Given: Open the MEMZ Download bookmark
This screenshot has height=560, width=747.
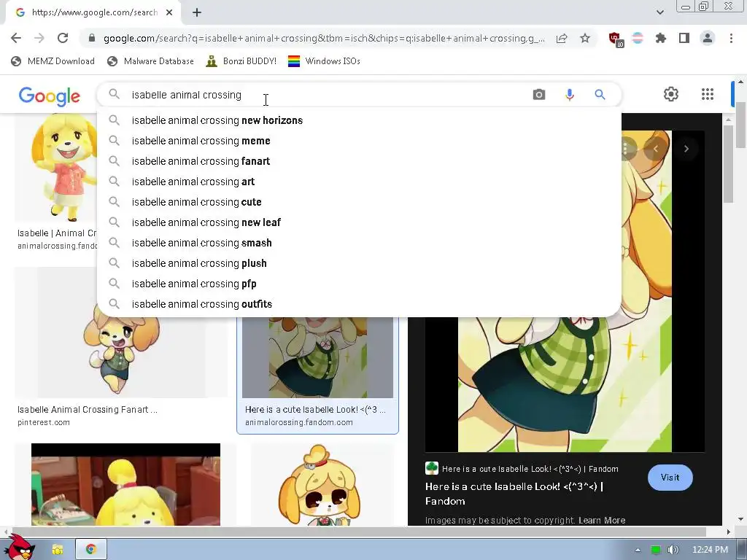Looking at the screenshot, I should 53,61.
